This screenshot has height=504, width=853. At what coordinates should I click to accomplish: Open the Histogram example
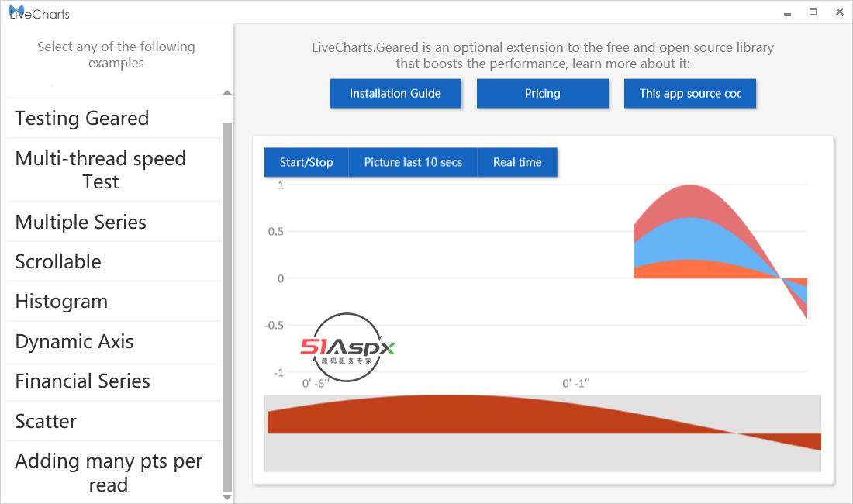coord(114,301)
